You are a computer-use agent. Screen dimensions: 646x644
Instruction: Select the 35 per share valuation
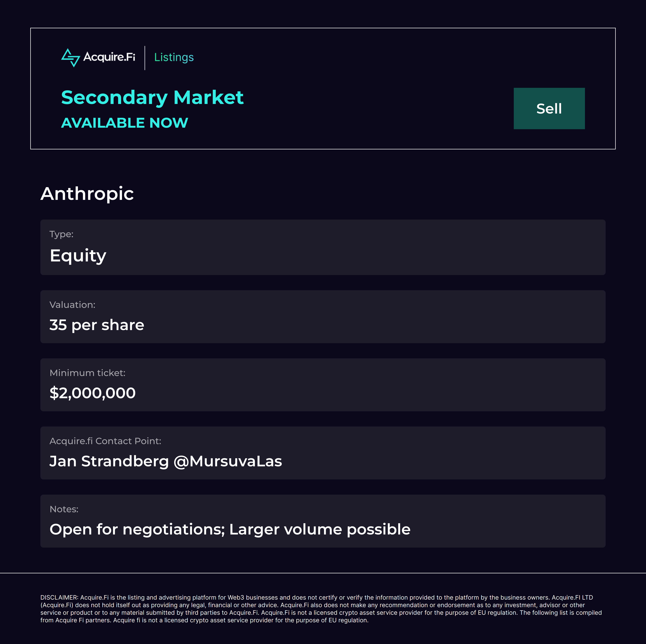pyautogui.click(x=97, y=325)
